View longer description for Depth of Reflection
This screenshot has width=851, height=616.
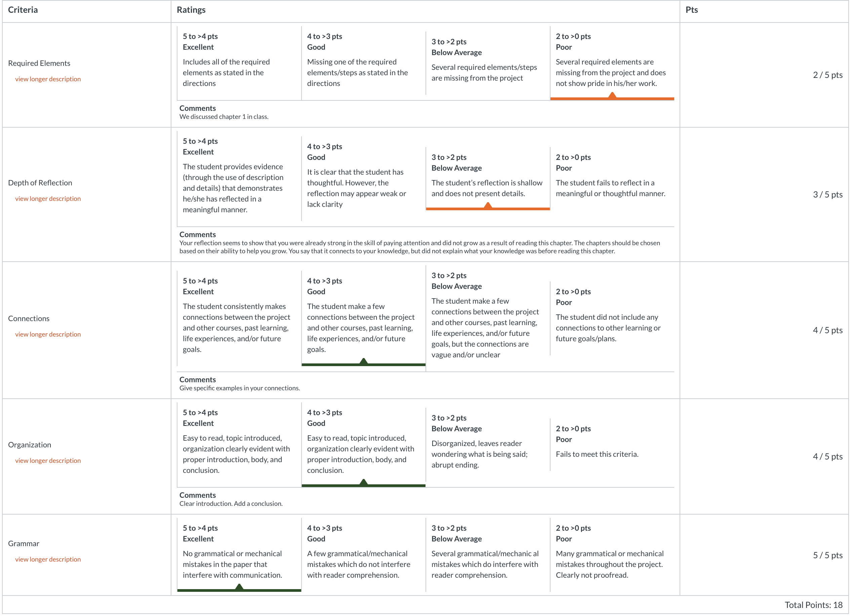48,199
